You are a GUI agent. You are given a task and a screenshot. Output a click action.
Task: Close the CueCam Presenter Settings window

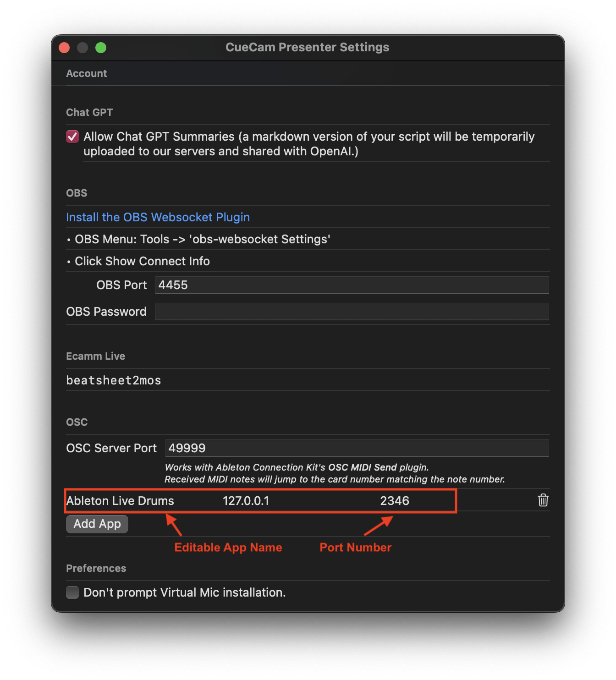pos(64,48)
